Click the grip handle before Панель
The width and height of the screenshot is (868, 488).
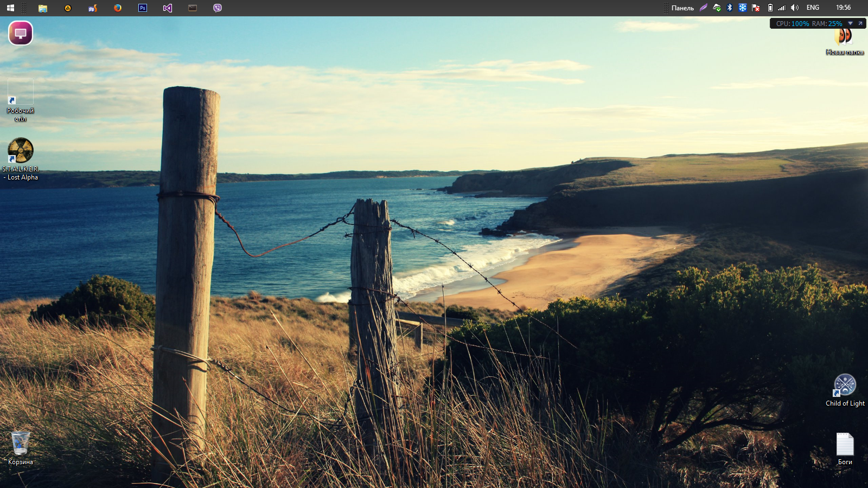[666, 8]
